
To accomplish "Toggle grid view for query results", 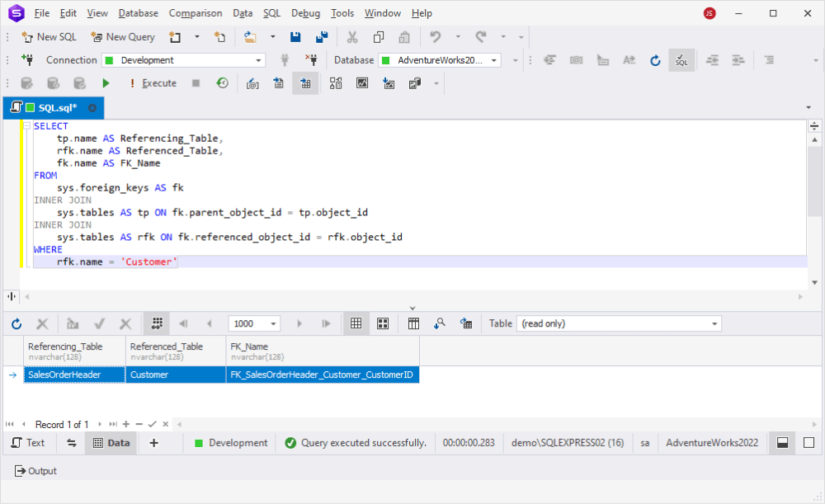I will pyautogui.click(x=356, y=323).
